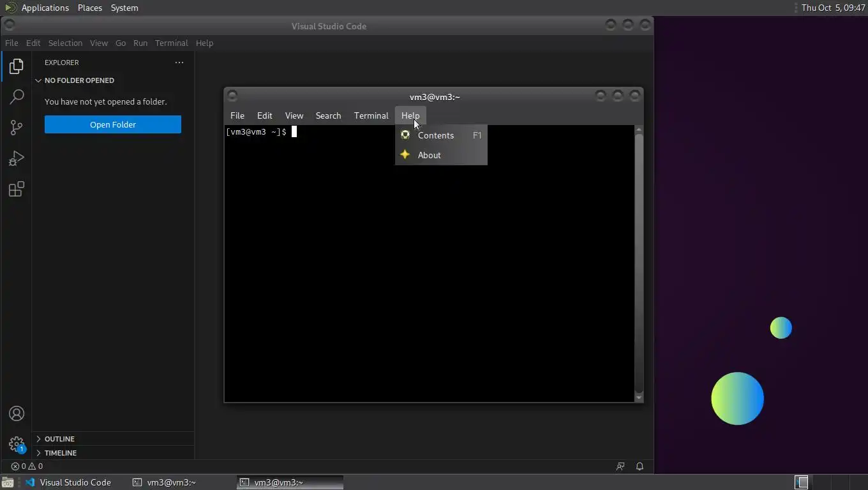This screenshot has height=490, width=868.
Task: Open the terminal File menu
Action: (237, 115)
